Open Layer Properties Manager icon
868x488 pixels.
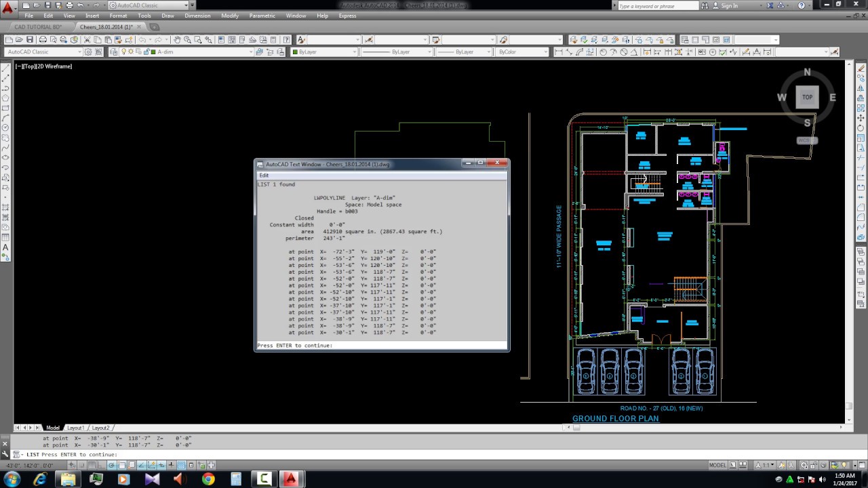click(113, 52)
